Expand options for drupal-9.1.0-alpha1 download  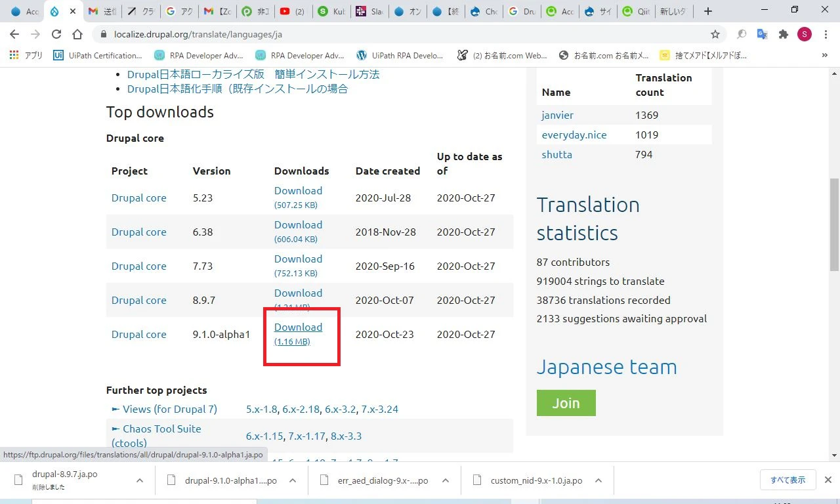tap(293, 480)
